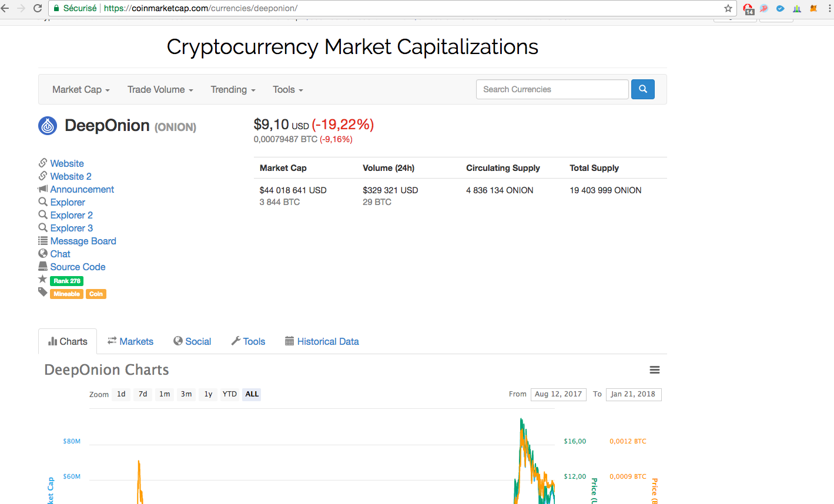Click the browser address bar URL

pyautogui.click(x=200, y=8)
